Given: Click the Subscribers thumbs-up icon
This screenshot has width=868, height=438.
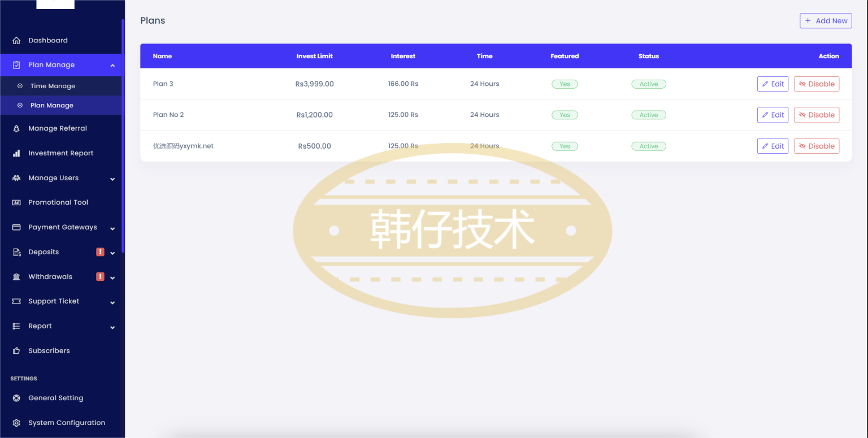Looking at the screenshot, I should pos(16,351).
